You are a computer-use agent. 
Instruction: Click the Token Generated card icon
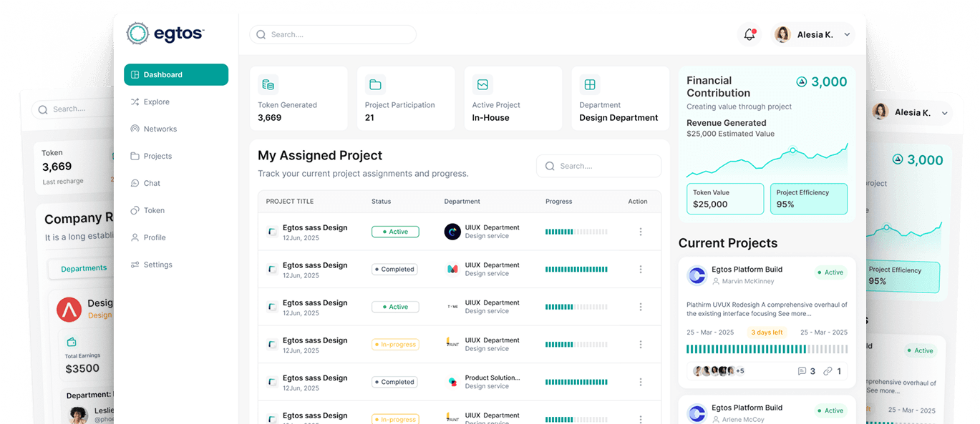coord(268,84)
